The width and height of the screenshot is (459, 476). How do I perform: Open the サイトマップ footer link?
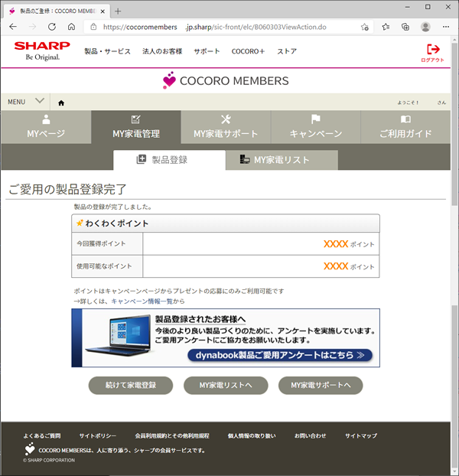coord(361,436)
